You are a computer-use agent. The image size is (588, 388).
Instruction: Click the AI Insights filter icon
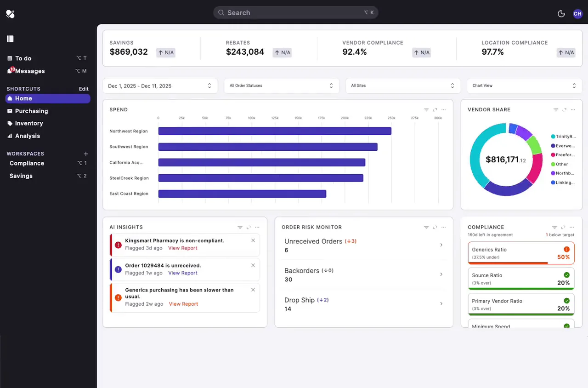240,227
